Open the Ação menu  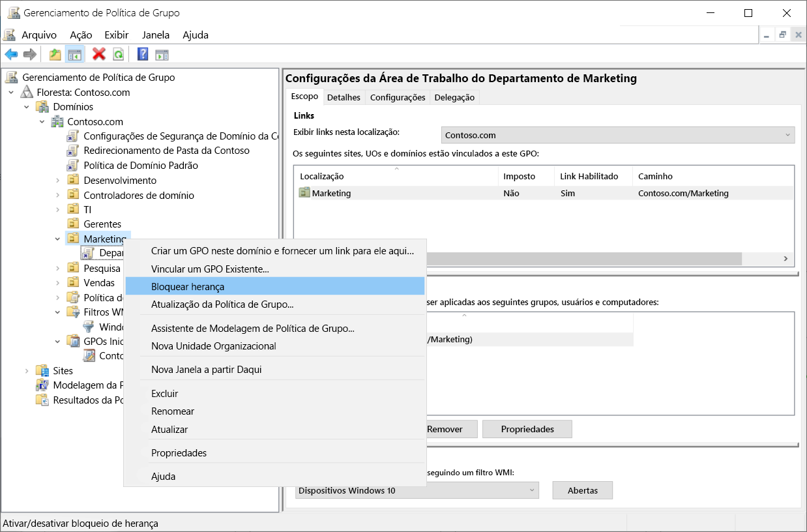(81, 35)
